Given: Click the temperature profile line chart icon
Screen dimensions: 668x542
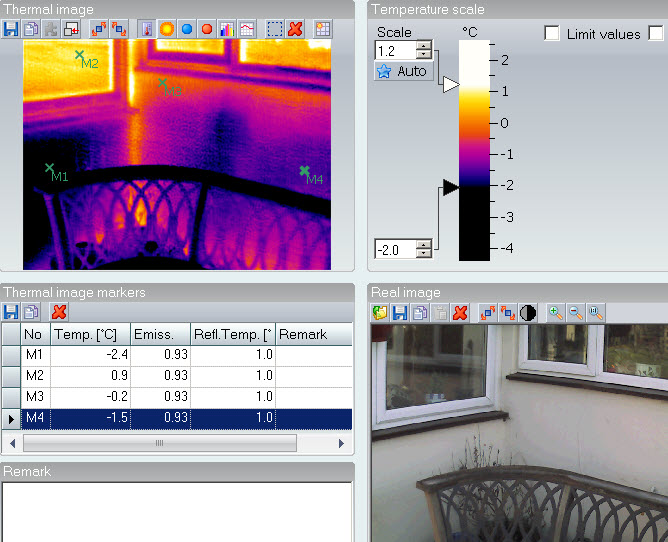Looking at the screenshot, I should 246,29.
